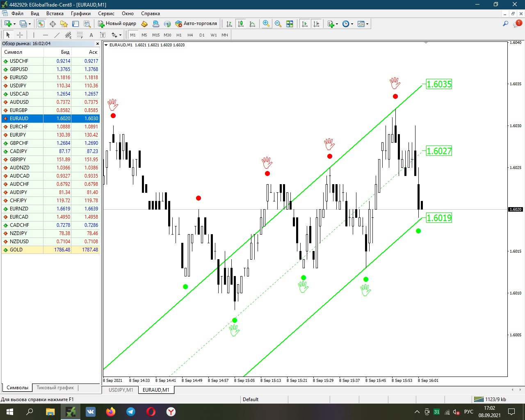Zoom in on the chart
Image resolution: width=525 pixels, height=420 pixels.
coord(266,24)
